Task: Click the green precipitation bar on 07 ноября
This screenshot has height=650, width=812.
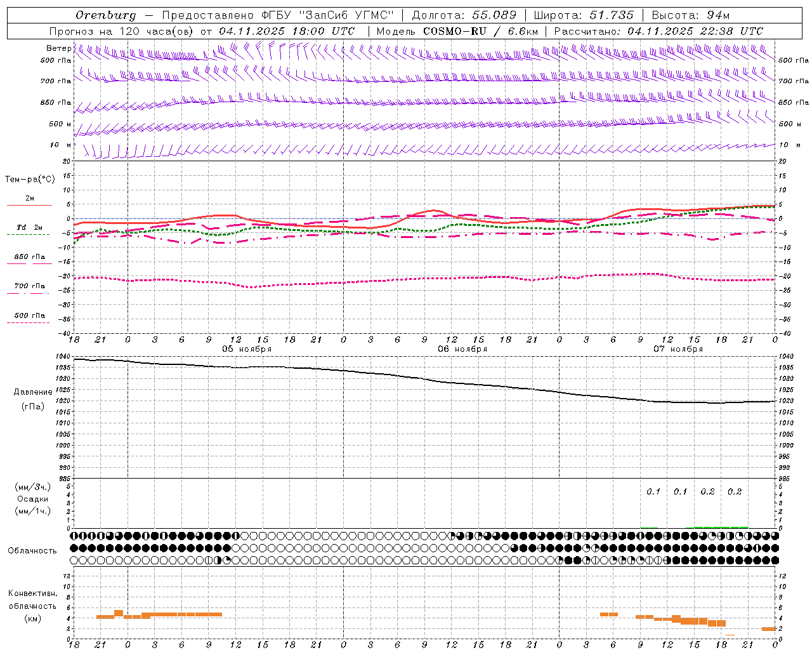Action: (721, 527)
